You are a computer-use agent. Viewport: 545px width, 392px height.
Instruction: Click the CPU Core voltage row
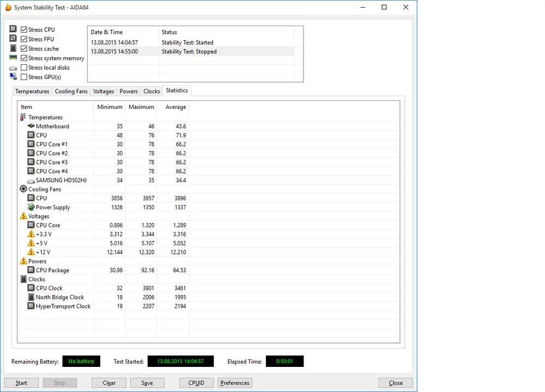click(x=209, y=225)
